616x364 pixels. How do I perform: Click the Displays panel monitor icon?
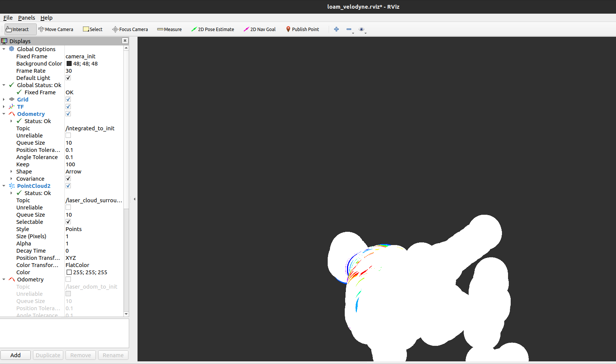coord(4,41)
